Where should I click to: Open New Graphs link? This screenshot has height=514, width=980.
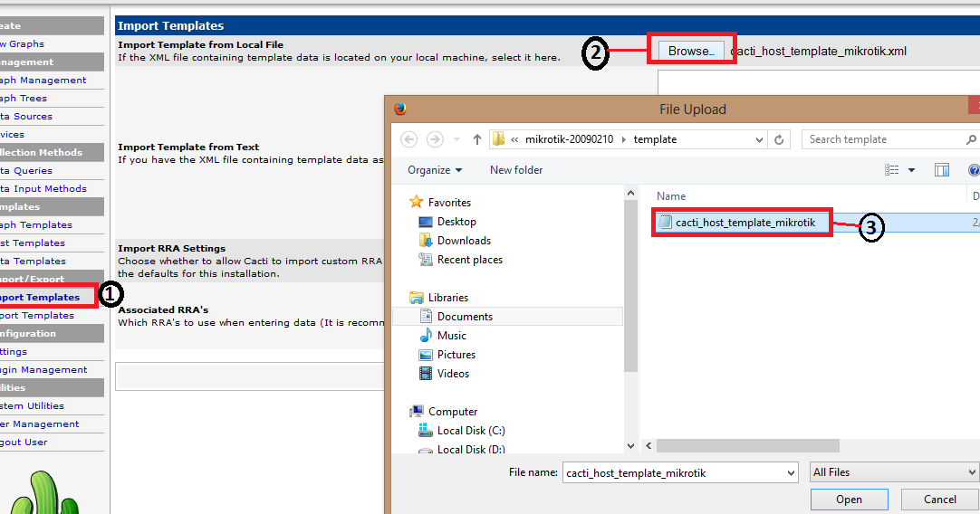coord(22,43)
